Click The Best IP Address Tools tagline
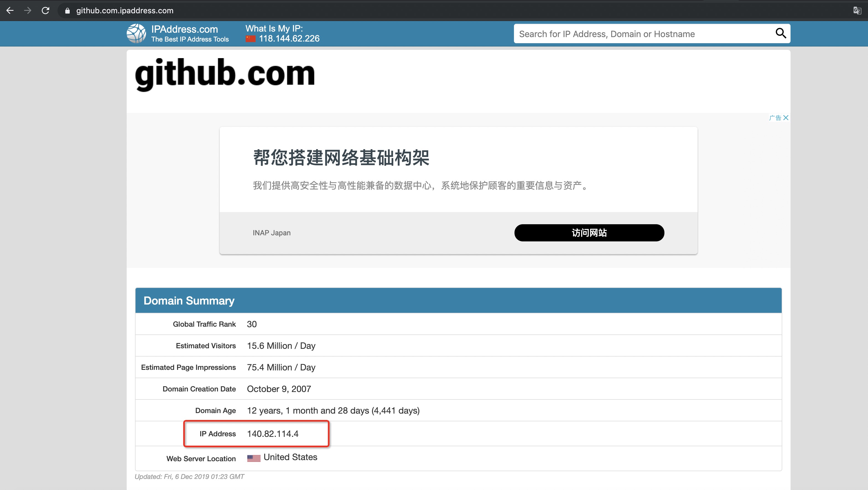Image resolution: width=868 pixels, height=490 pixels. 190,39
